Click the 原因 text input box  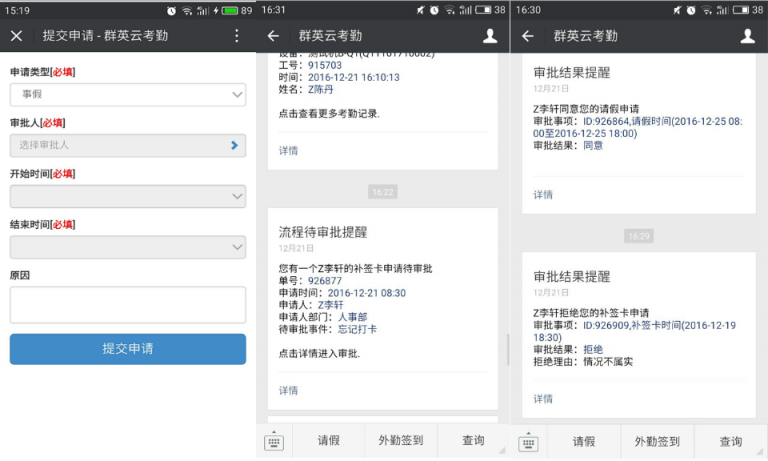(x=127, y=305)
